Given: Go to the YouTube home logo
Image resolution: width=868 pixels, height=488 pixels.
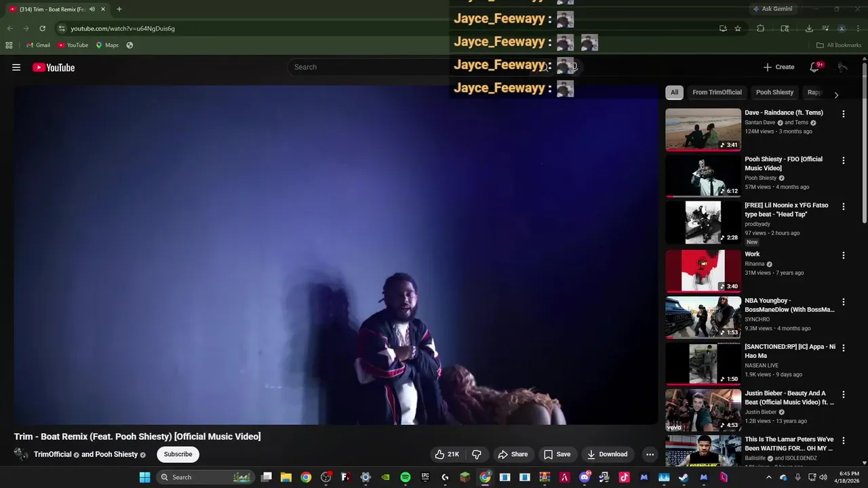Looking at the screenshot, I should pos(54,67).
